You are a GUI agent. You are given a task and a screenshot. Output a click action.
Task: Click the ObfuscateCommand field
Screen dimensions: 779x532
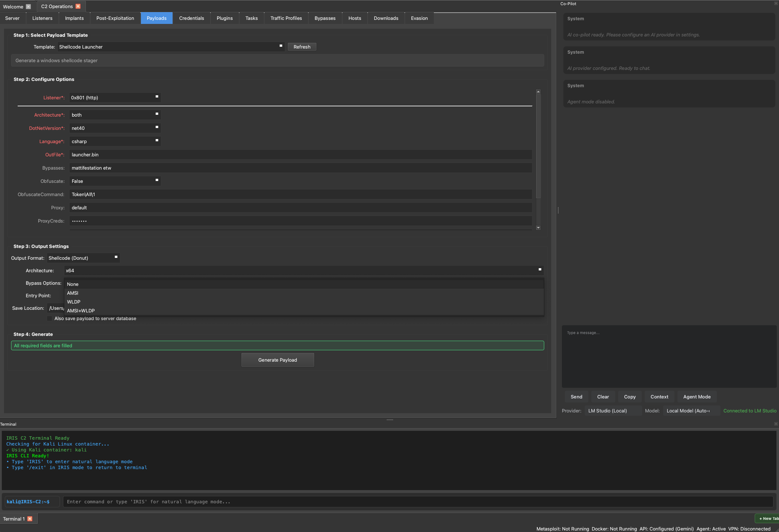click(x=301, y=194)
